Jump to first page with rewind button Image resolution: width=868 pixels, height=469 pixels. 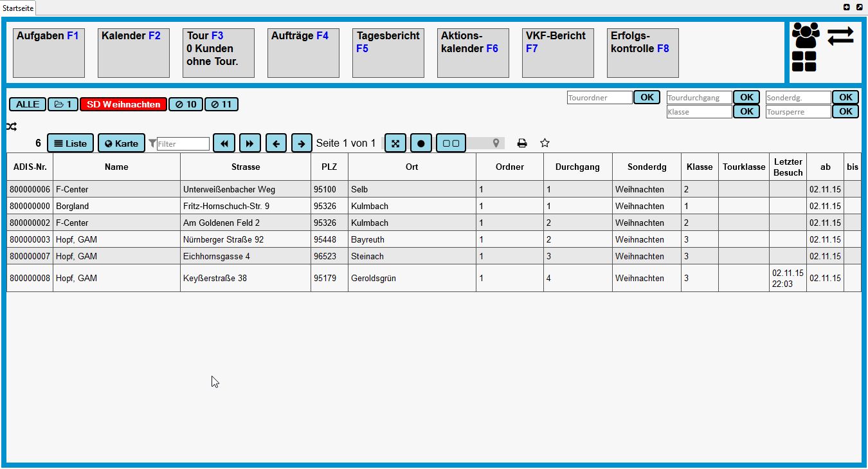(224, 143)
